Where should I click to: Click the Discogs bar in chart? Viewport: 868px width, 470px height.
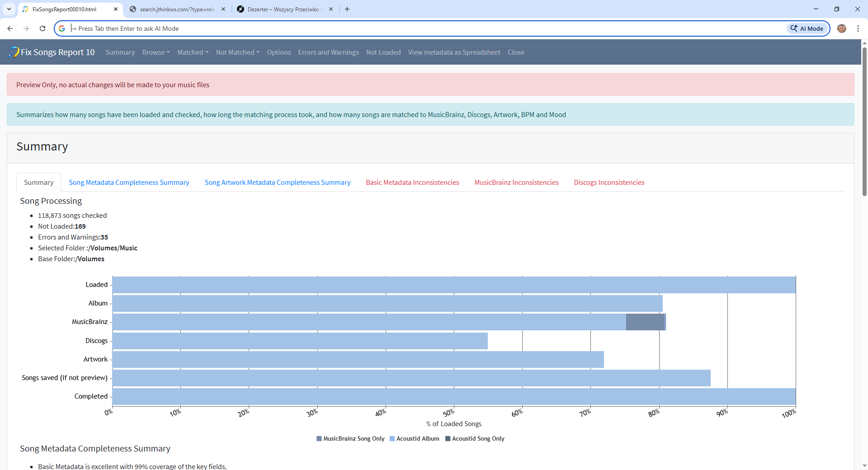300,341
